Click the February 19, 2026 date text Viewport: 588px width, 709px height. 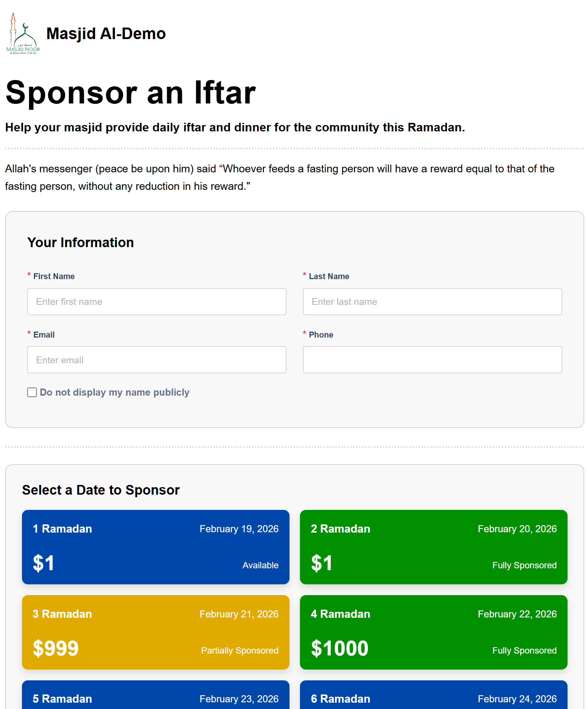(x=239, y=529)
